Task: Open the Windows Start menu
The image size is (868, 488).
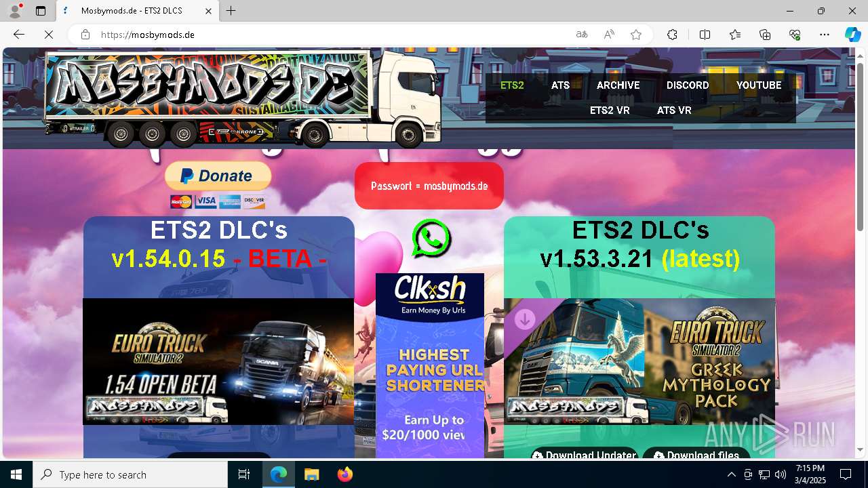Action: click(16, 474)
